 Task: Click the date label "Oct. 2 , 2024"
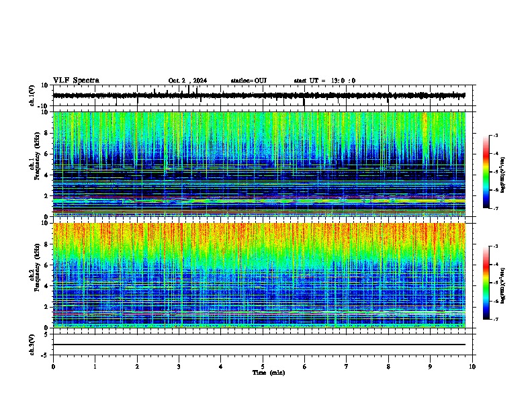click(x=187, y=81)
